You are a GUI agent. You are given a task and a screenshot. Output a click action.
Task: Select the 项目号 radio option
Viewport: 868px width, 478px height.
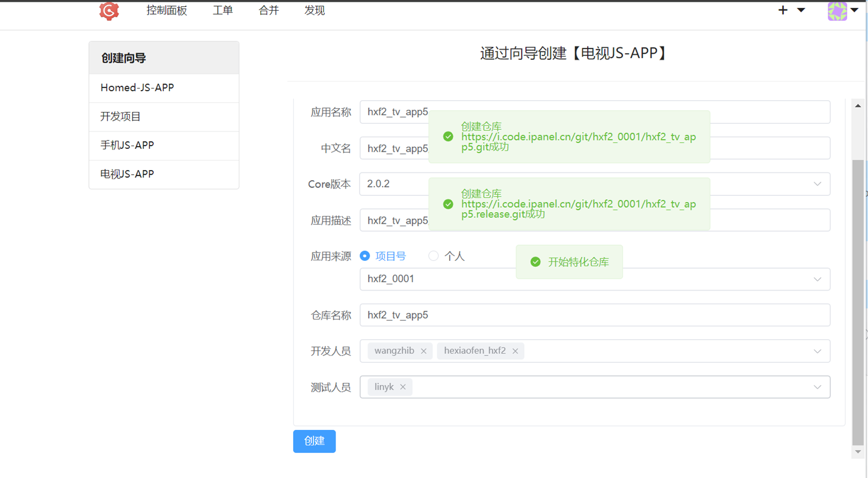coord(366,256)
